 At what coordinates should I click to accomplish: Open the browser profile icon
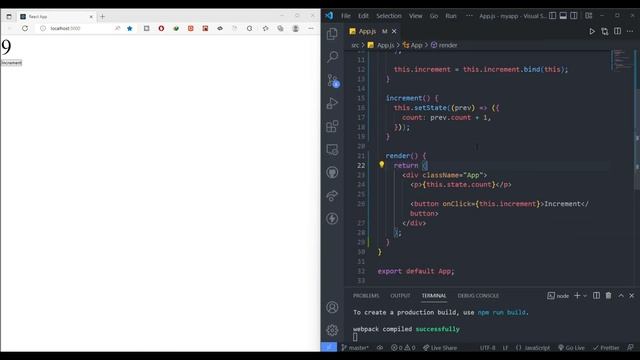point(296,29)
